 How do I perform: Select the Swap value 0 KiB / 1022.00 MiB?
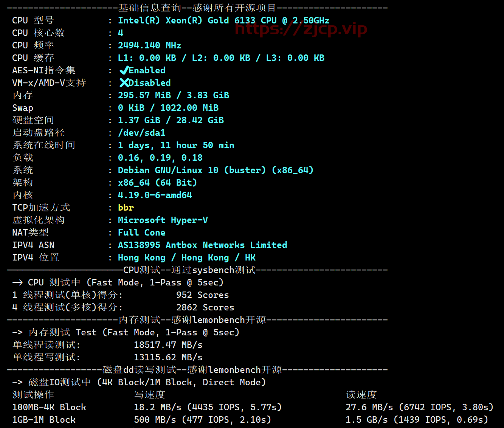click(168, 108)
